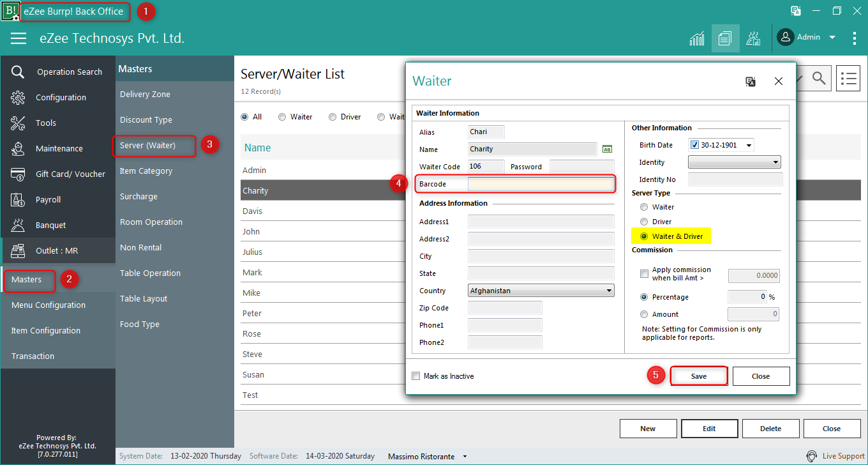Click the Name column header
The image size is (868, 465).
click(258, 148)
